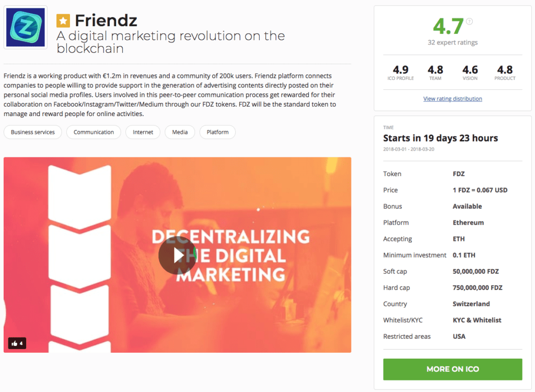Click the yellow star favorite icon
The width and height of the screenshot is (535, 392).
tap(63, 21)
